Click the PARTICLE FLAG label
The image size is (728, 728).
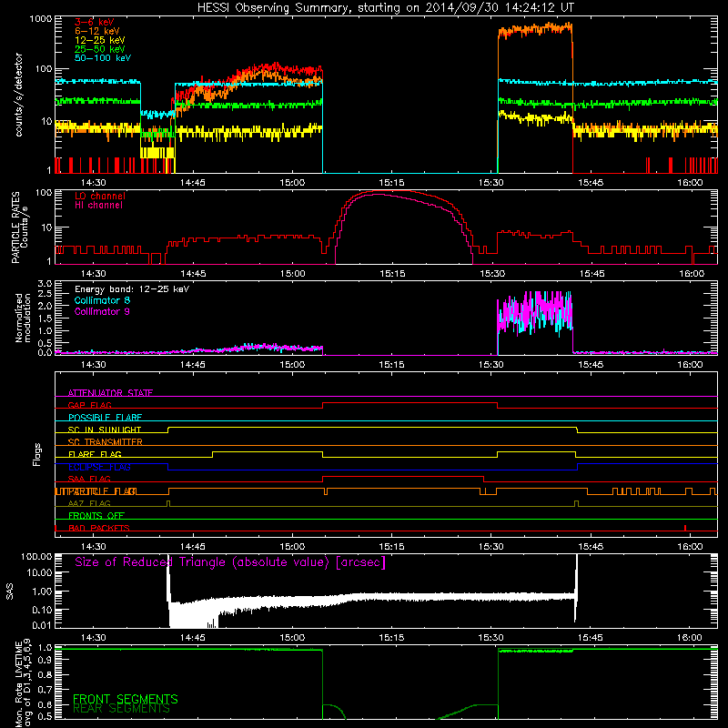pos(102,491)
